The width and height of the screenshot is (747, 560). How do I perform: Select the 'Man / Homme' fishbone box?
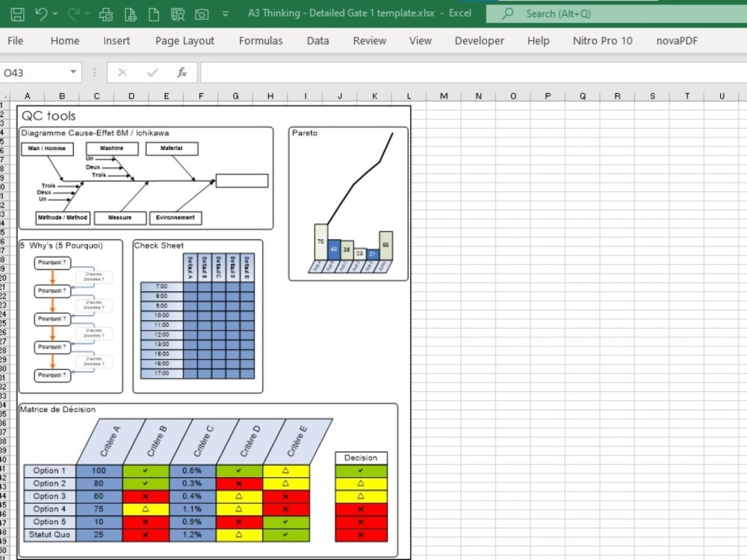click(x=47, y=149)
